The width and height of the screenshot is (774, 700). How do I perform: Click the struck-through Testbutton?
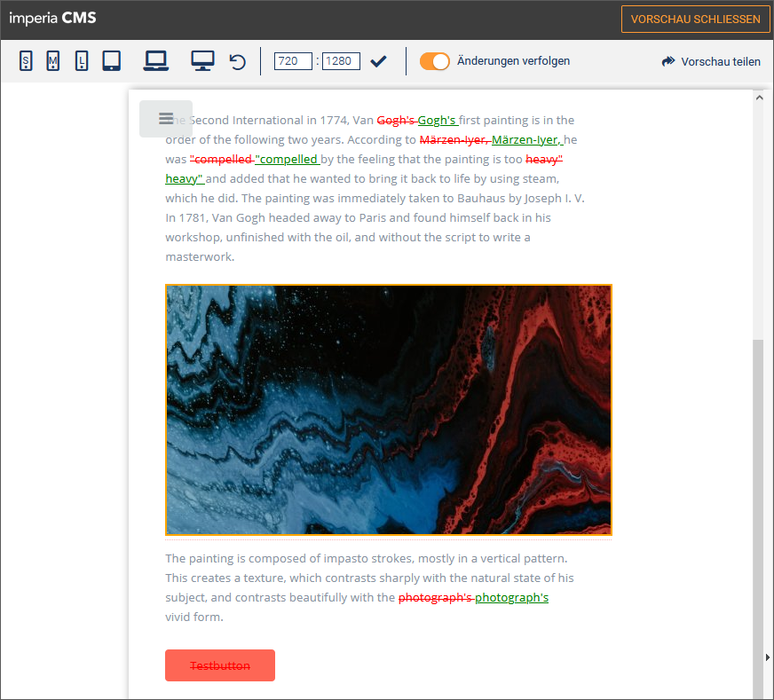click(x=220, y=665)
